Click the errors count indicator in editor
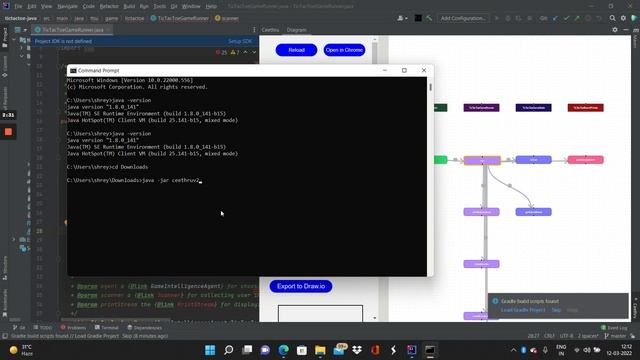Screen dimensions: 640x360 click(221, 52)
